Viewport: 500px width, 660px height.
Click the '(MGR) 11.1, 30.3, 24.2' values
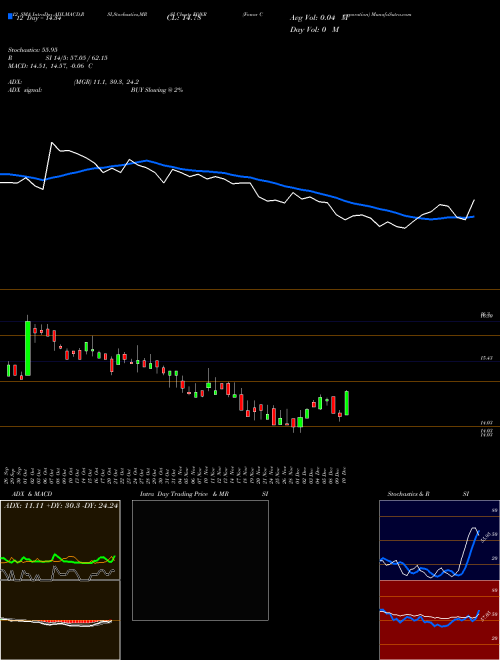point(106,82)
